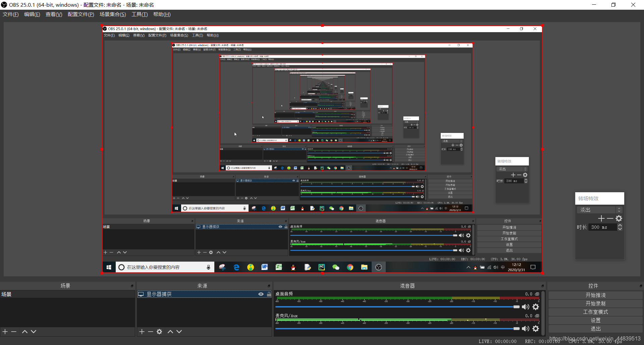Open the 麦克风/Aux gear settings in the main window's mixer

[536, 329]
